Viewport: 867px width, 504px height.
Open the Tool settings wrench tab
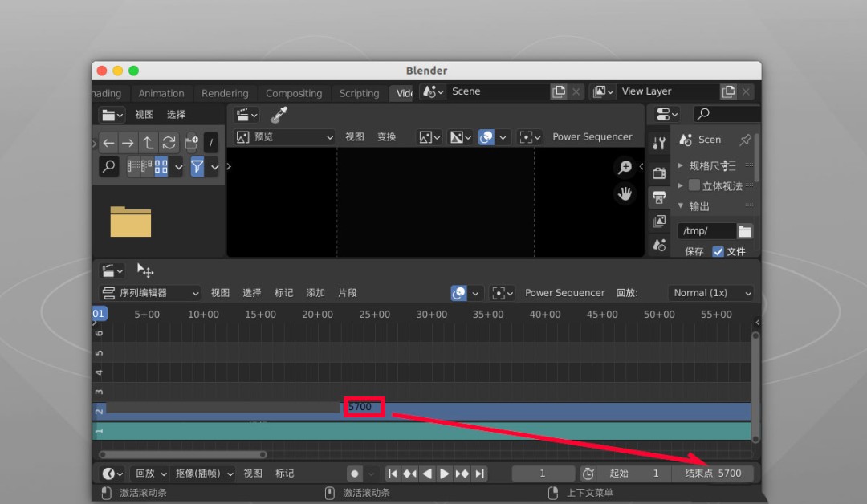point(659,144)
